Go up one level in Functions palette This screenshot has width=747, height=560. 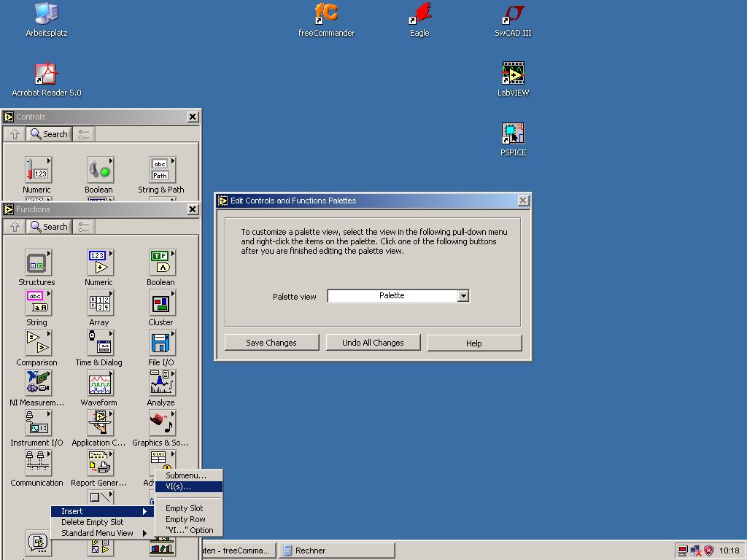pyautogui.click(x=15, y=227)
